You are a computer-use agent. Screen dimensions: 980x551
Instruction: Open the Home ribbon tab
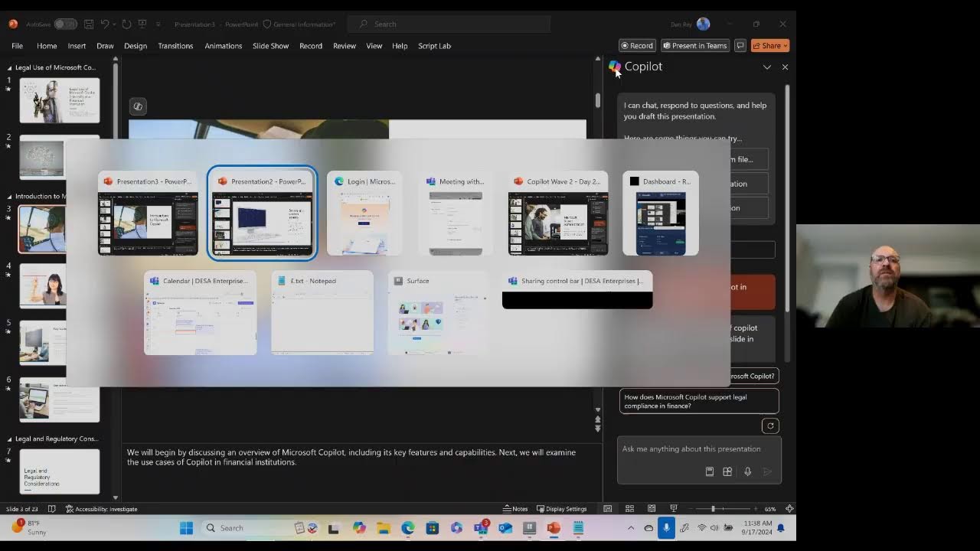47,46
